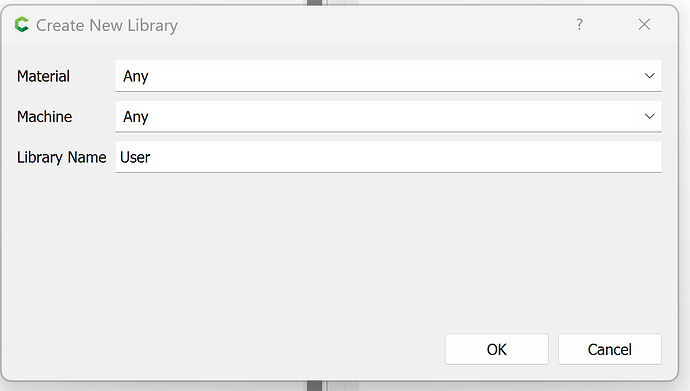Click the Material field label
This screenshot has height=391, width=690.
43,76
